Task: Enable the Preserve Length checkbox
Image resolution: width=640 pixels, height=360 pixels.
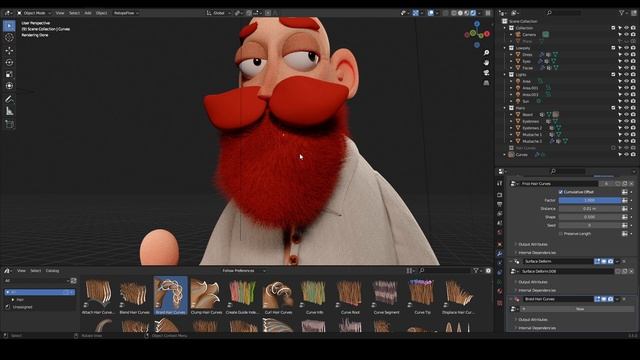Action: pos(560,234)
